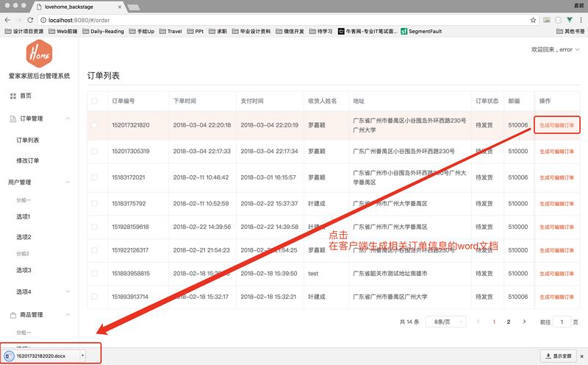Open the downloaded 15201732182020.docx file
588x365 pixels.
tap(40, 355)
